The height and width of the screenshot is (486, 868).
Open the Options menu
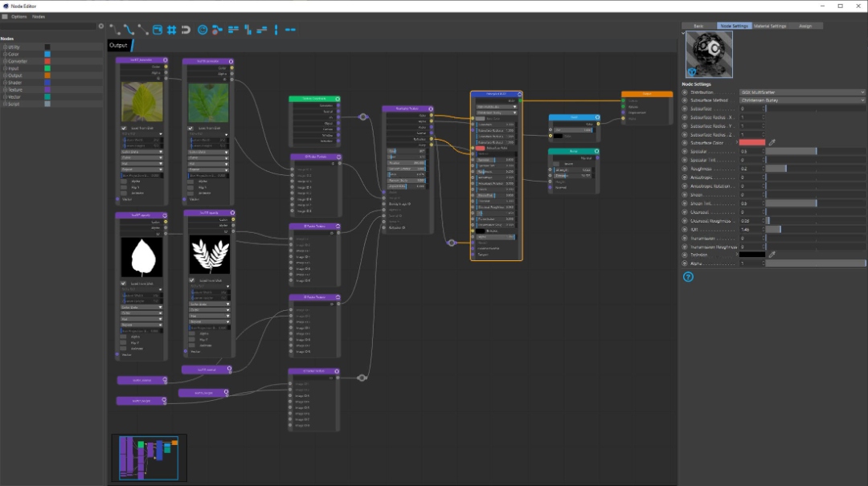pos(18,16)
